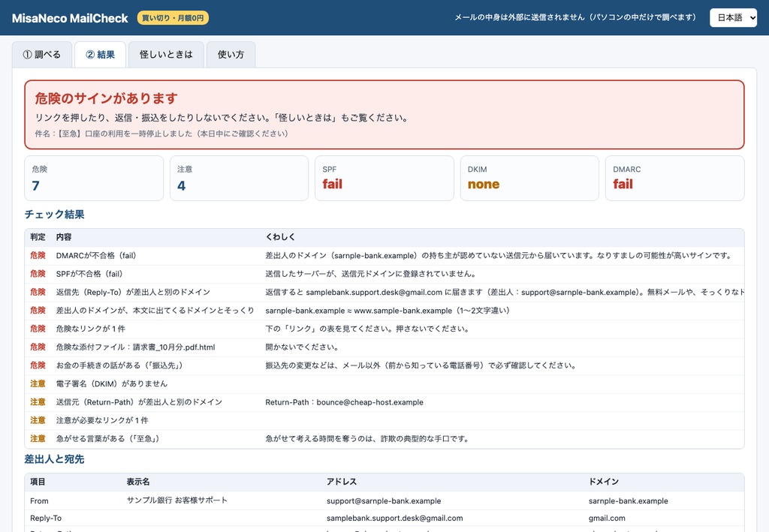Select the DMARC fail card
769x532 pixels.
coord(674,179)
